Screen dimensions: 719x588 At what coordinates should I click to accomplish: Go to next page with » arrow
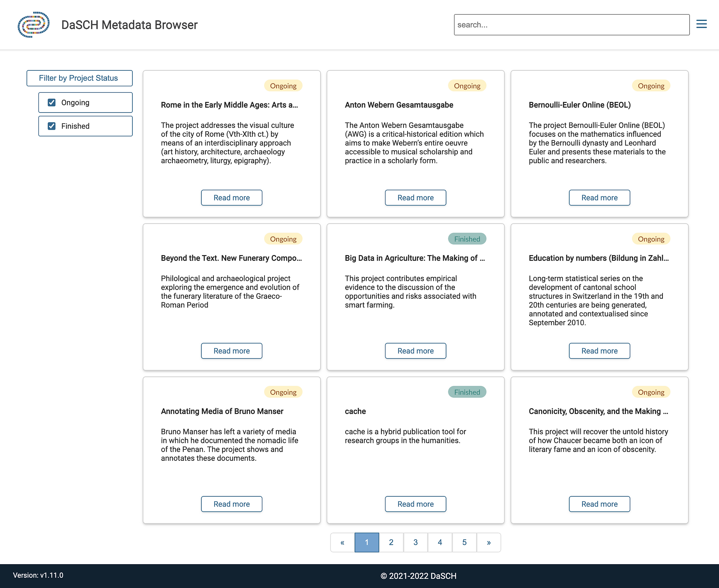pos(489,543)
